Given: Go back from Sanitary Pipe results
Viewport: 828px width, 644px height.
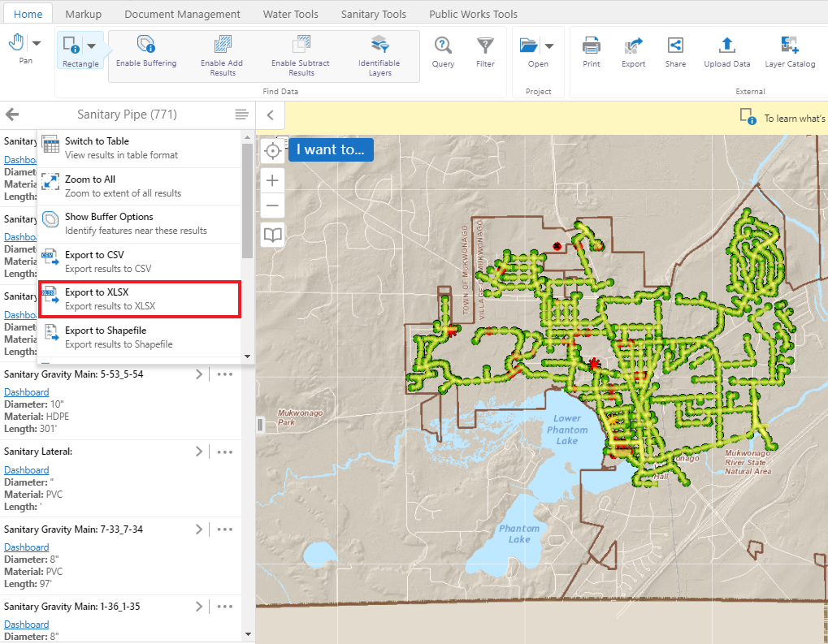Looking at the screenshot, I should 12,115.
